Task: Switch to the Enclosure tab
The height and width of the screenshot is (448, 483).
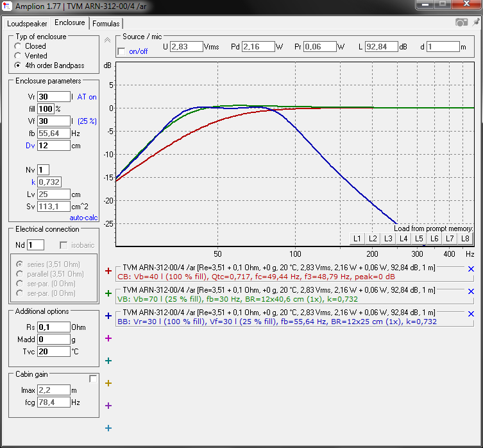Action: 70,22
